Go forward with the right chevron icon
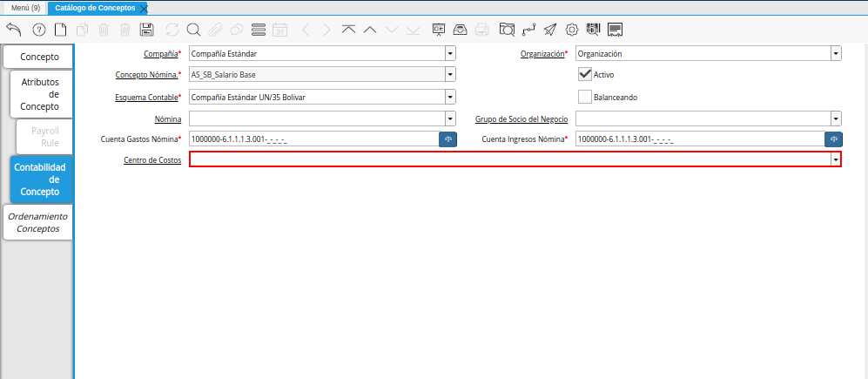 pyautogui.click(x=326, y=30)
